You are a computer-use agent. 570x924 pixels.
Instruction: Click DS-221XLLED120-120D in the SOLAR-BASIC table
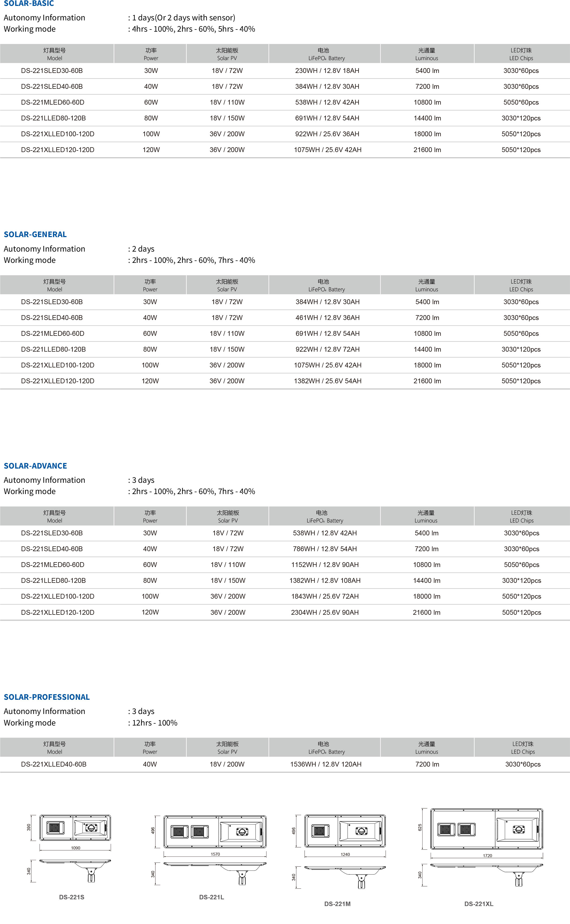coord(58,150)
